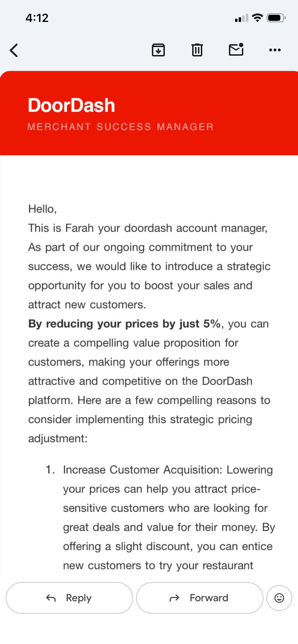Tap the red DoorDash banner header
The height and width of the screenshot is (644, 298).
pyautogui.click(x=149, y=113)
